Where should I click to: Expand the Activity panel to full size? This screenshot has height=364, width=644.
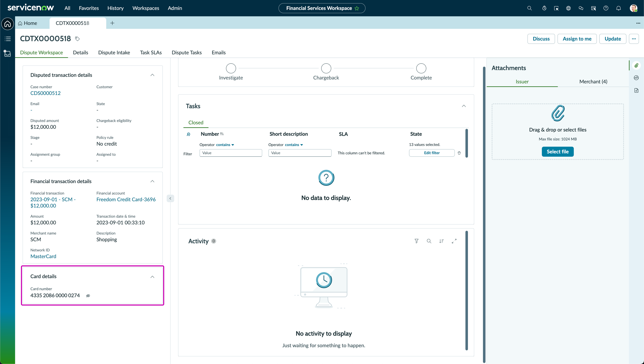(x=454, y=241)
